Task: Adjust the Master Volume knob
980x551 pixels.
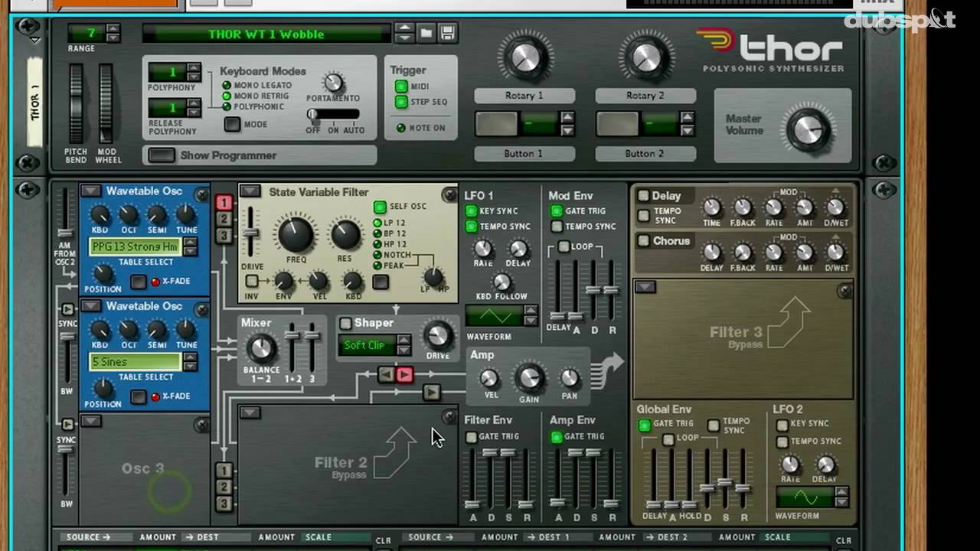Action: 810,129
